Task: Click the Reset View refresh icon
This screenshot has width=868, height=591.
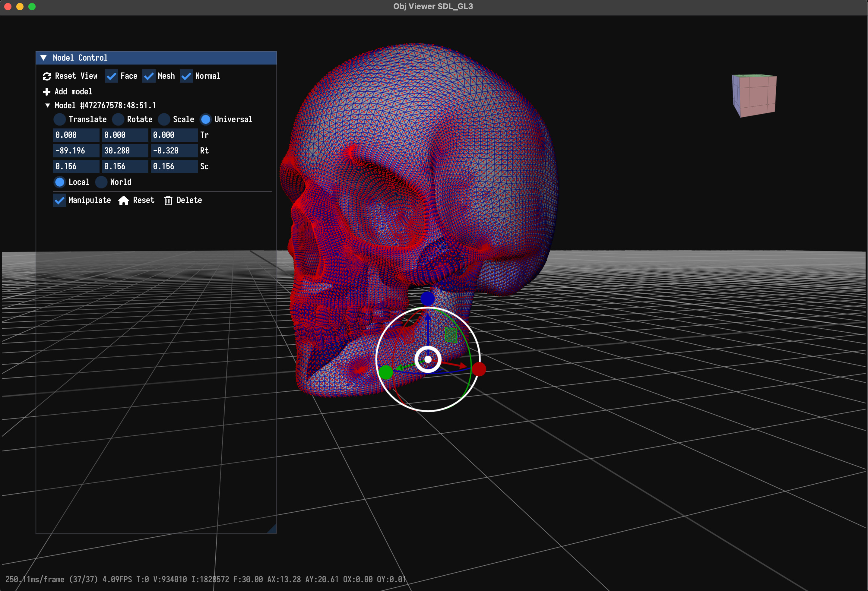Action: pyautogui.click(x=47, y=76)
